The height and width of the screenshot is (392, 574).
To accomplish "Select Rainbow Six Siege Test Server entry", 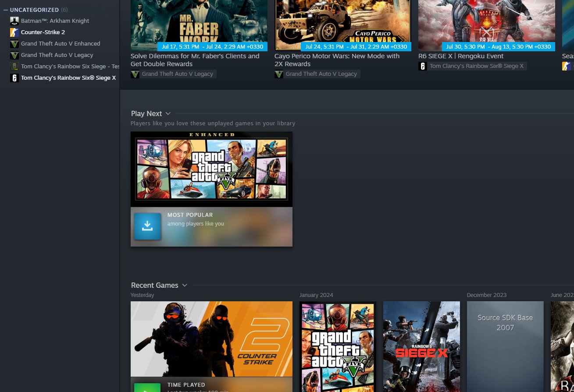I will 70,66.
